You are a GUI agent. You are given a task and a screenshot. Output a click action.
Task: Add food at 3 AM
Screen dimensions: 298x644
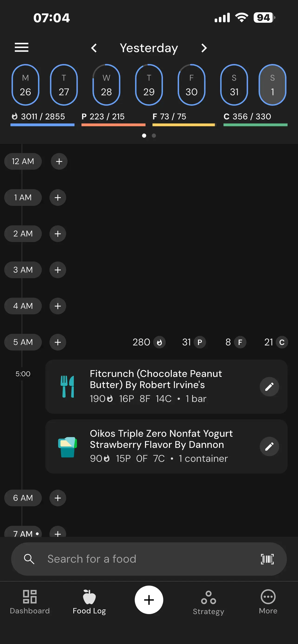(x=58, y=270)
